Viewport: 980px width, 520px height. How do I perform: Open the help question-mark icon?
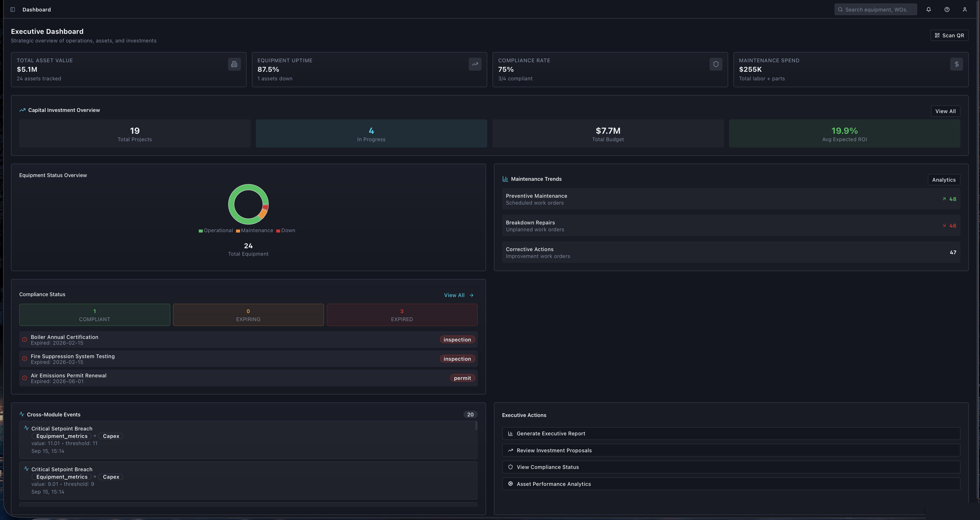point(947,9)
